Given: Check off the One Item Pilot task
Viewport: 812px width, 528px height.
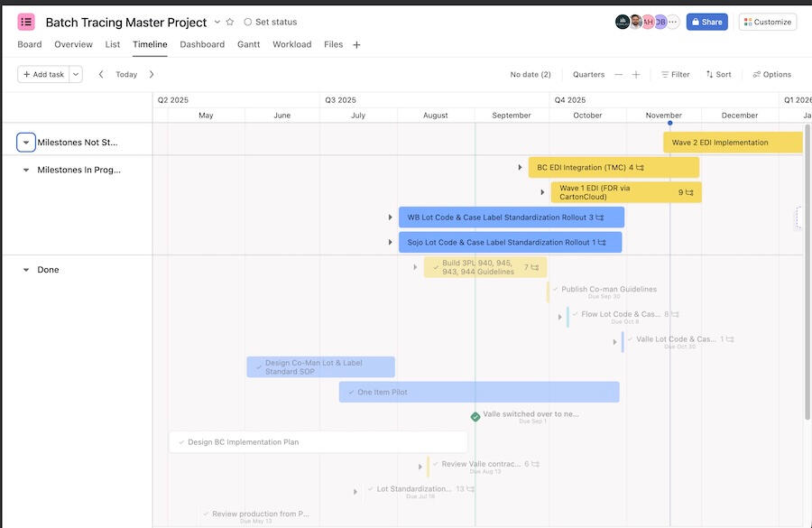Looking at the screenshot, I should tap(353, 391).
